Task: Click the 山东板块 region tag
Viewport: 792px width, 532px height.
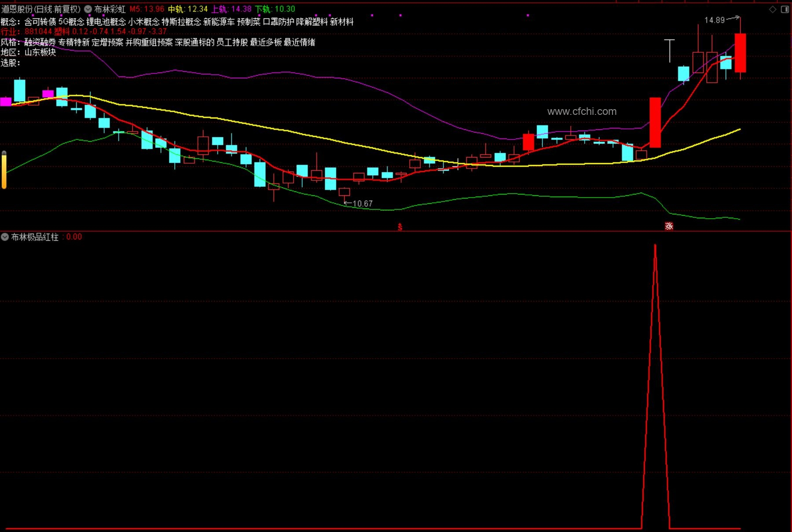Action: (x=40, y=52)
